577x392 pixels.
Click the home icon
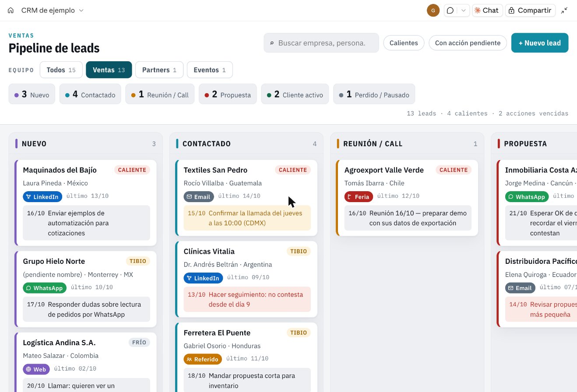(11, 10)
